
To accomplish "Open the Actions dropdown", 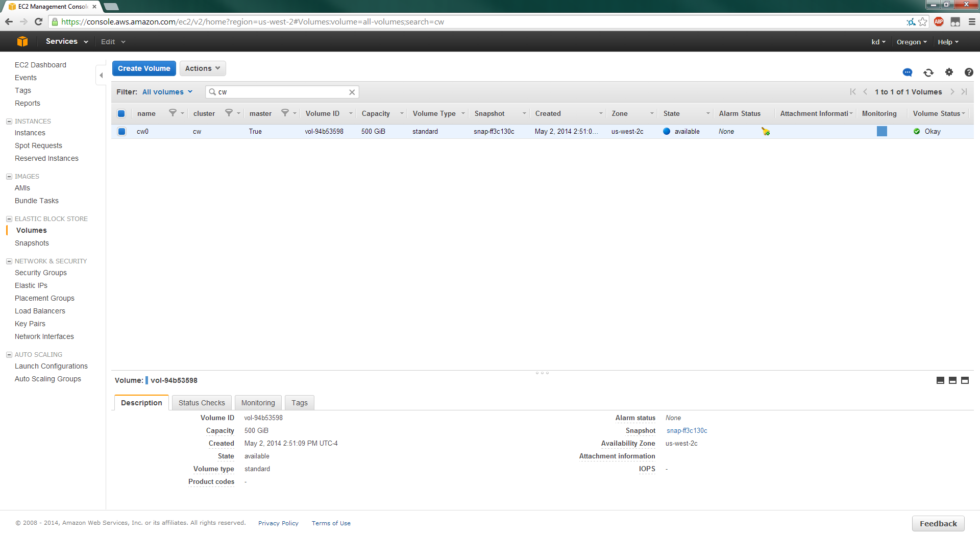I will pos(203,68).
